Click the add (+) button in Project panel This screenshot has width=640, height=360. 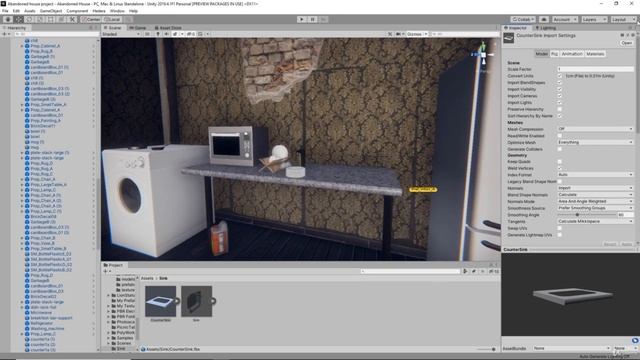[x=106, y=271]
